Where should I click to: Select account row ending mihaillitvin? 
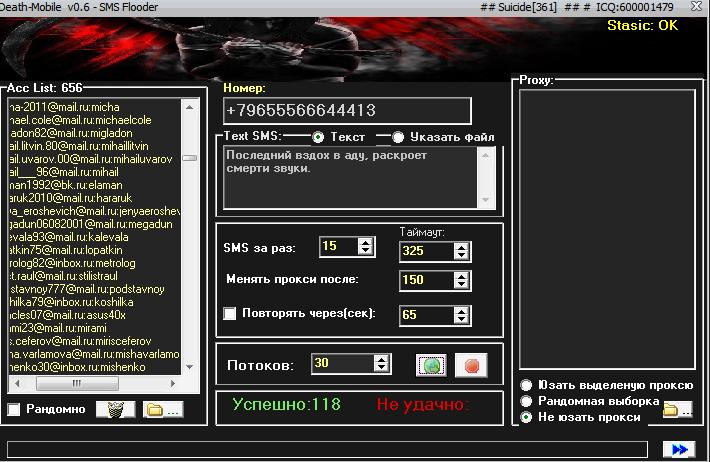tap(95, 146)
